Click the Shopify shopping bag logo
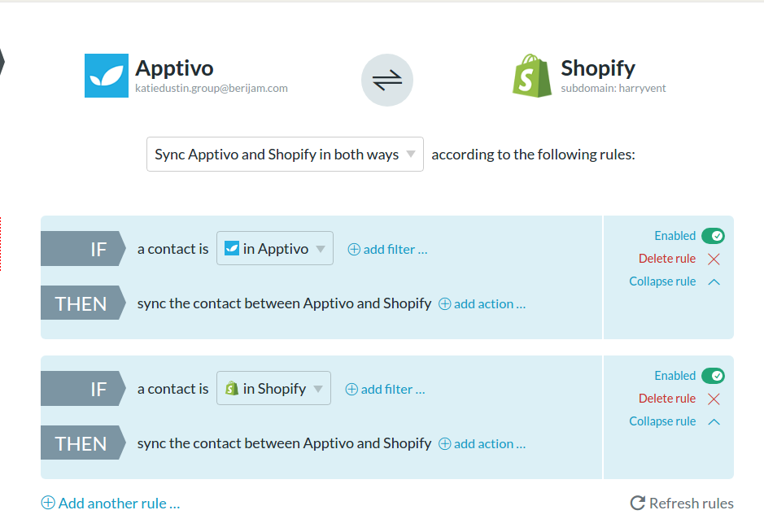The height and width of the screenshot is (532, 764). click(532, 76)
